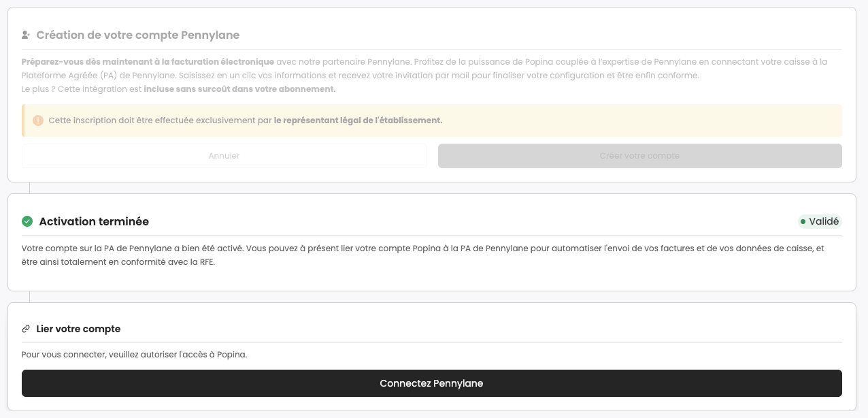Click the green dot in the Validé badge
The height and width of the screenshot is (418, 868).
pos(803,221)
